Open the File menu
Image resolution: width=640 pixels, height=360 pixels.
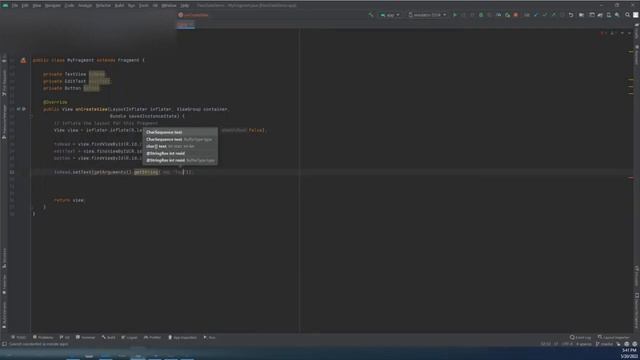(x=15, y=6)
